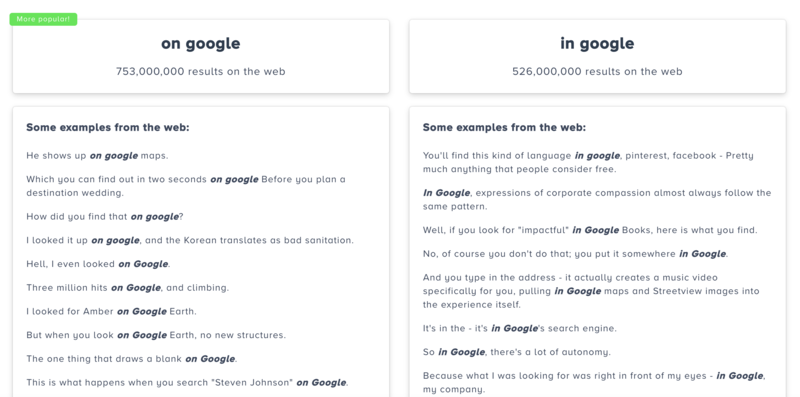Click the Streetview music video example sentence
Image resolution: width=800 pixels, height=397 pixels.
point(591,291)
